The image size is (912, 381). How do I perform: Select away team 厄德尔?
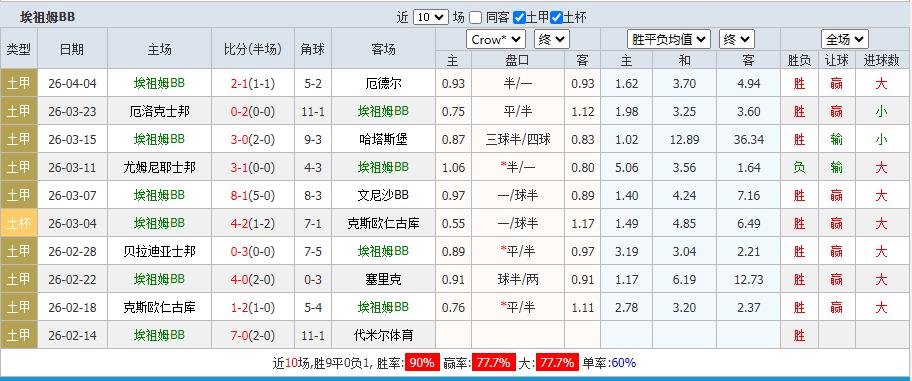383,84
